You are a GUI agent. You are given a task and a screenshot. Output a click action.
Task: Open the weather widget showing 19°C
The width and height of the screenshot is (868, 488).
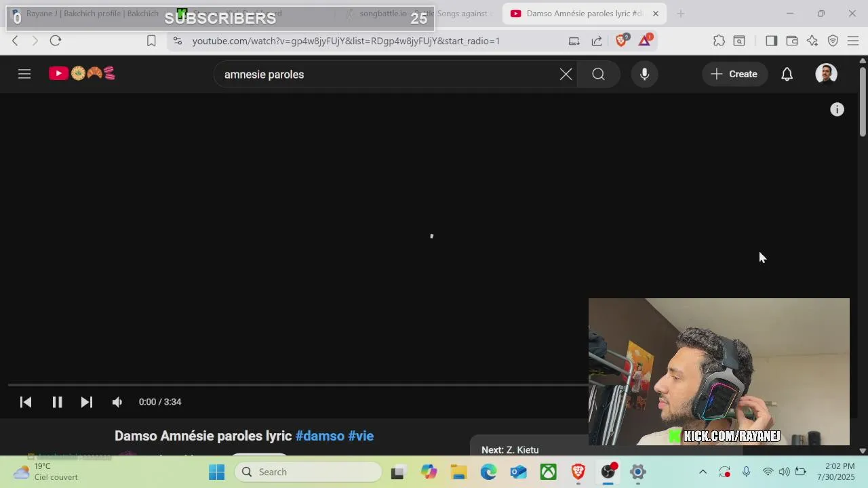click(46, 472)
